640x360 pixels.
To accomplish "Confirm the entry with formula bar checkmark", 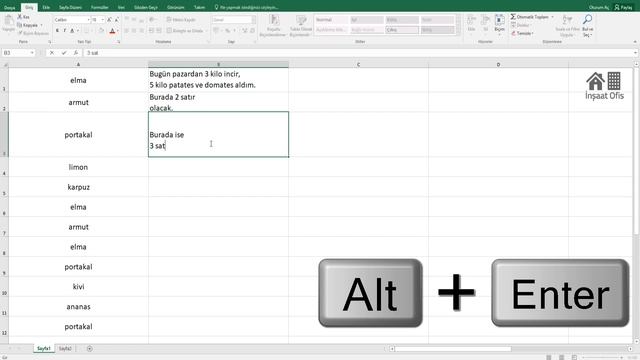I will click(64, 53).
